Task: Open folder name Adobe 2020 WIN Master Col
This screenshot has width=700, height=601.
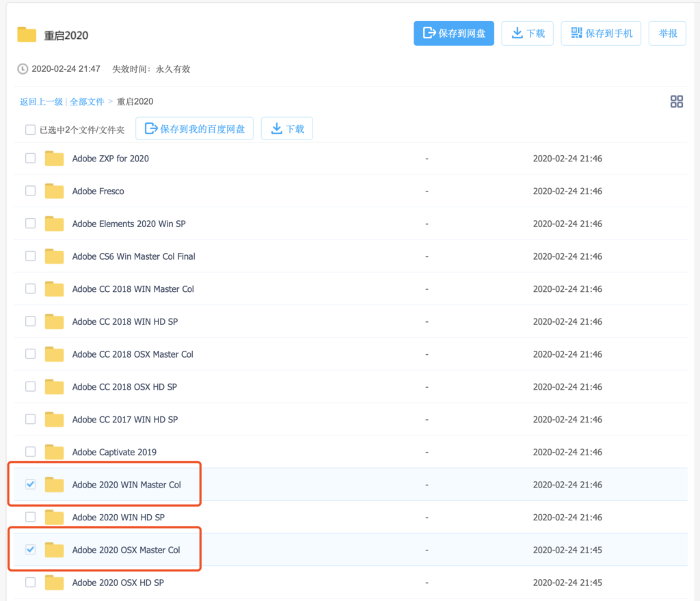Action: tap(126, 485)
